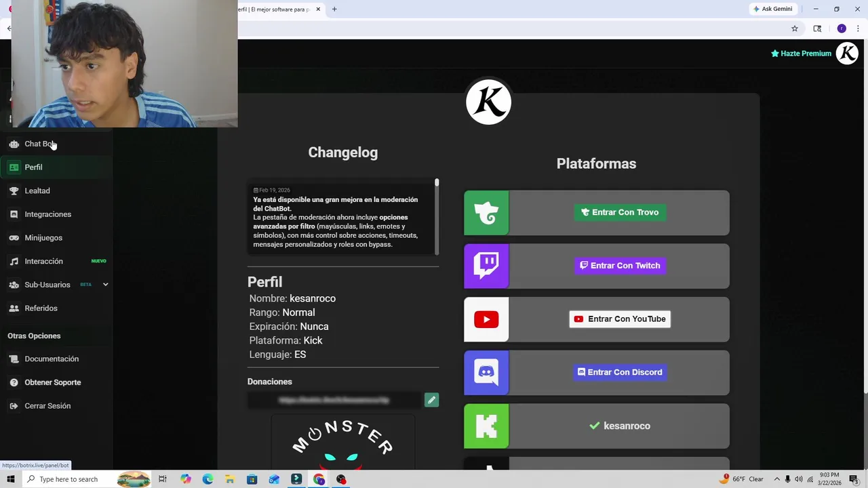The height and width of the screenshot is (488, 868).
Task: Click the purple Twitch platform logo
Action: pyautogui.click(x=486, y=266)
